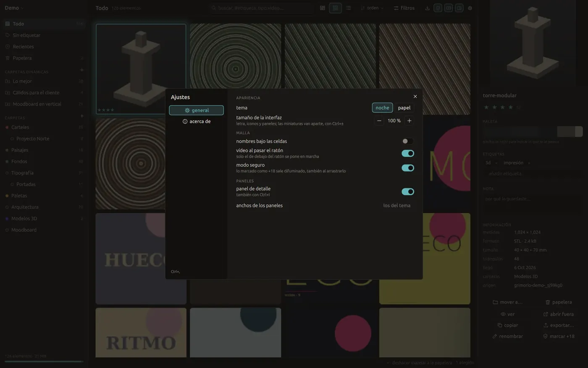Open the Papelera sidebar item
The image size is (588, 368).
coord(44,58)
